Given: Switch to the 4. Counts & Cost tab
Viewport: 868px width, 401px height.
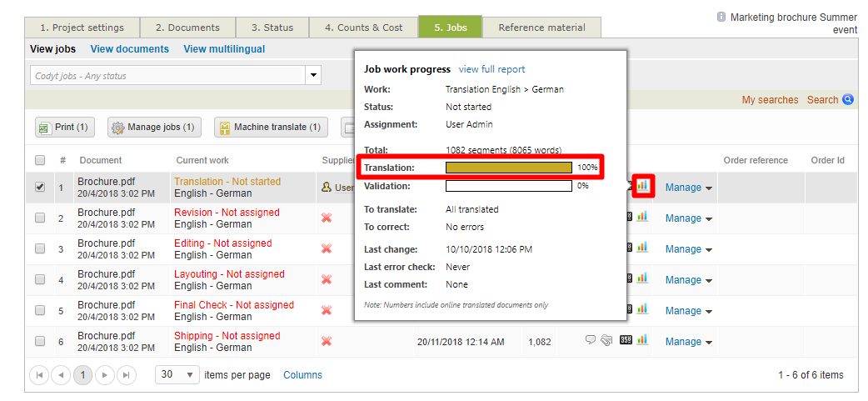Looking at the screenshot, I should point(369,28).
